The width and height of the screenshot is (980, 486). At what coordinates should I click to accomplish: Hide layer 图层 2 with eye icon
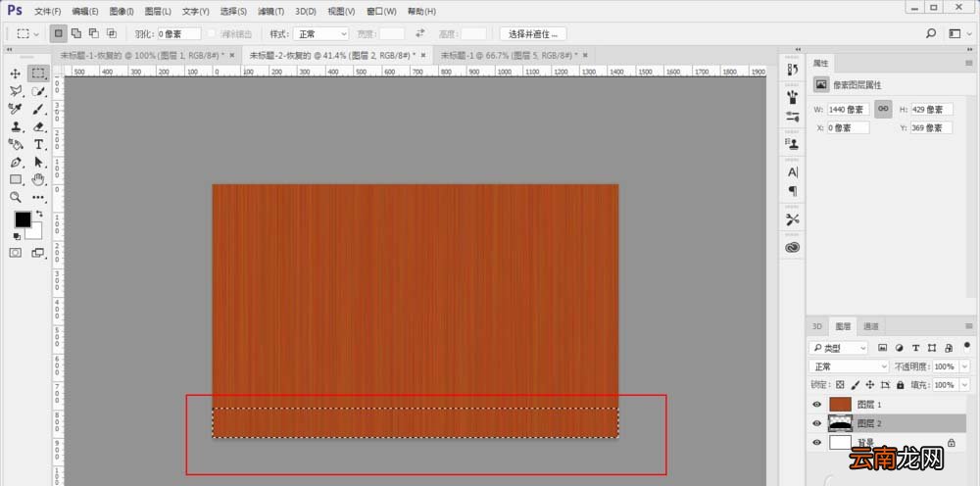[816, 423]
